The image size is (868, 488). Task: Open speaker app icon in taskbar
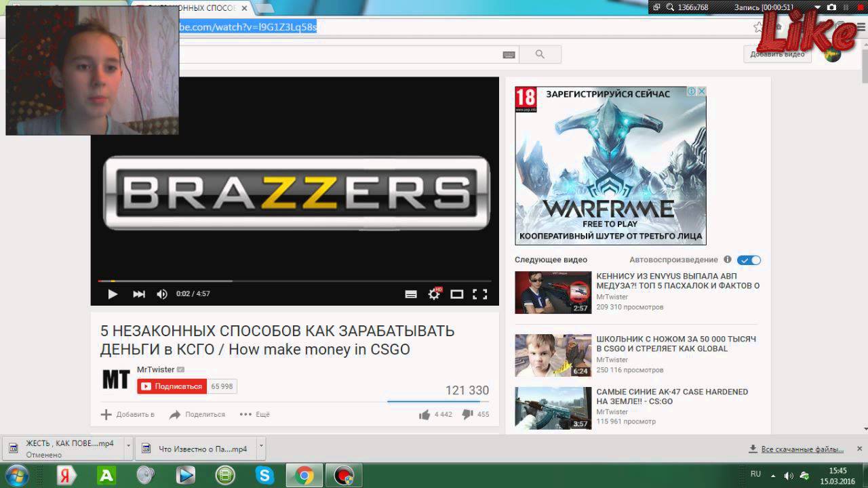coord(145,476)
